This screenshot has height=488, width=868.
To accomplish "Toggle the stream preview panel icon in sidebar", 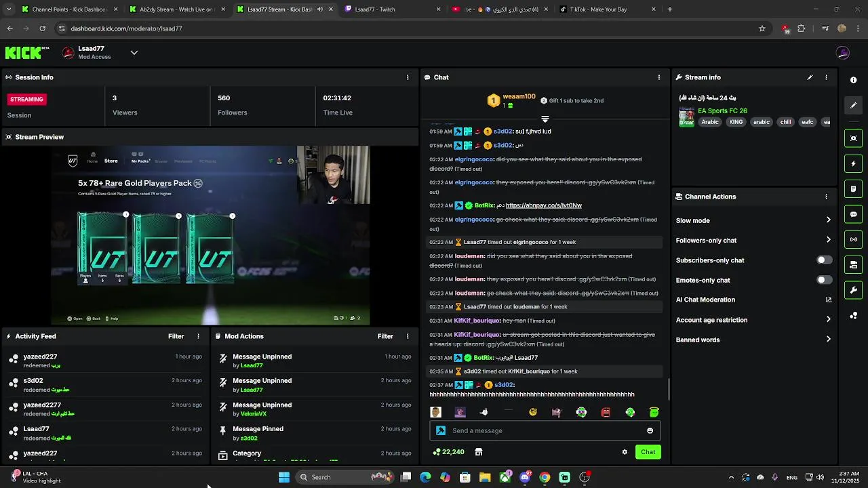I will (853, 138).
